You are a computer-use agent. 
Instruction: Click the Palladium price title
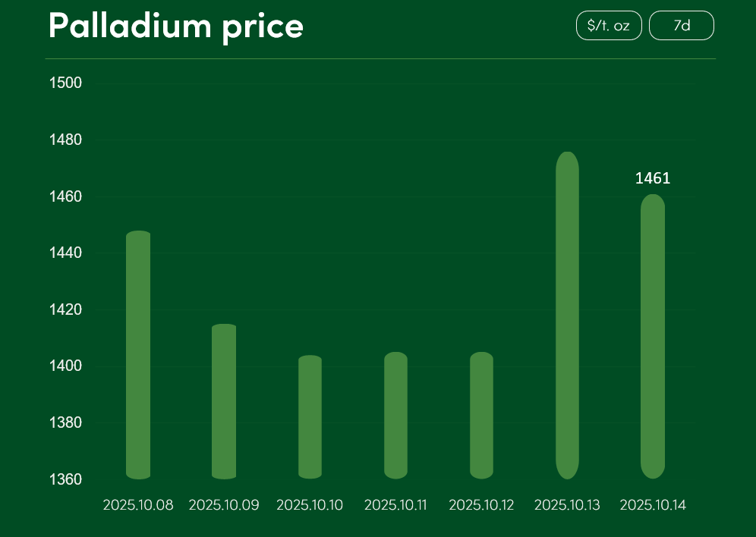tap(176, 26)
